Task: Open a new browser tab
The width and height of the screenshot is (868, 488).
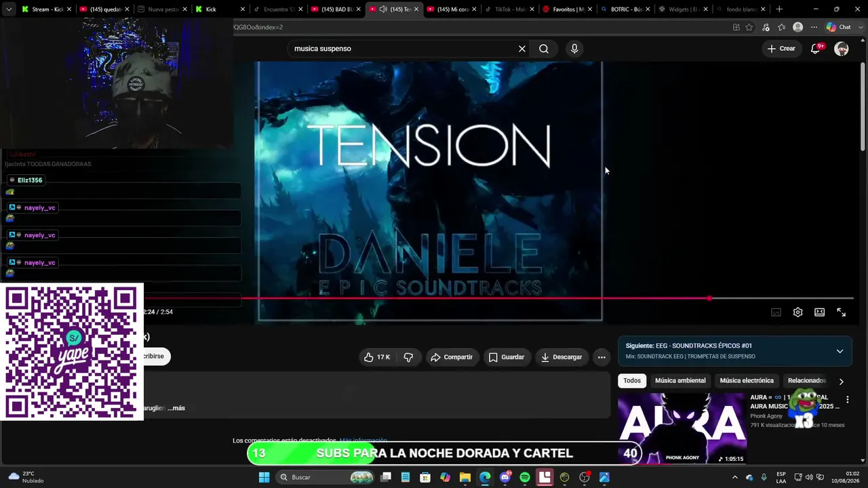Action: pos(779,9)
